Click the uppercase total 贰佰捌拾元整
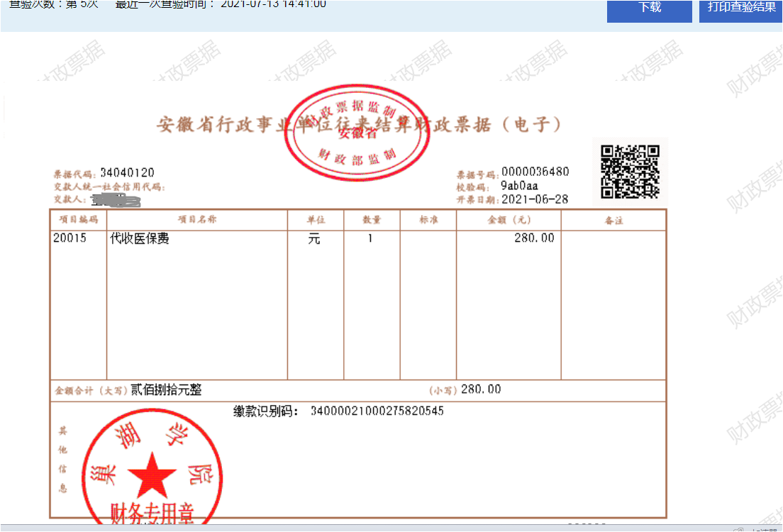Image resolution: width=783 pixels, height=532 pixels. (x=167, y=390)
